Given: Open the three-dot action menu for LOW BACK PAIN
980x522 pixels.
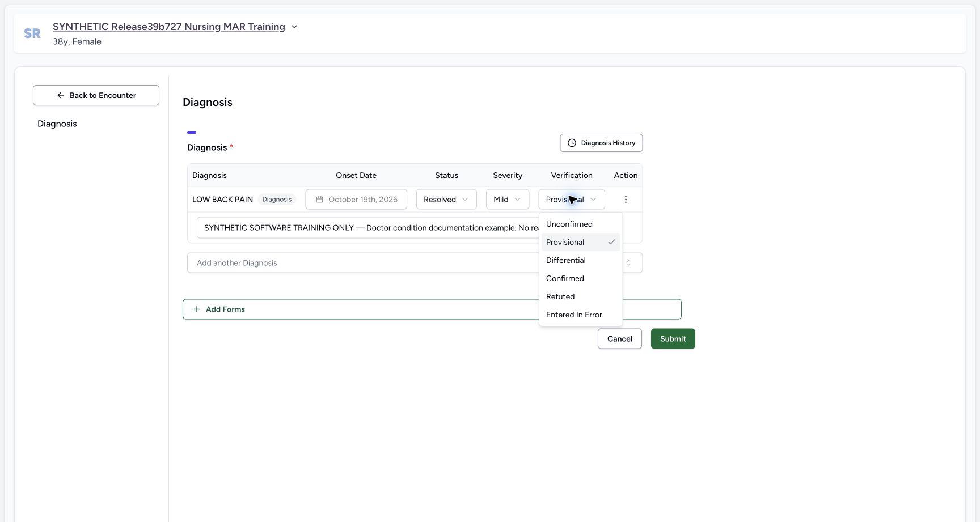Looking at the screenshot, I should [626, 199].
